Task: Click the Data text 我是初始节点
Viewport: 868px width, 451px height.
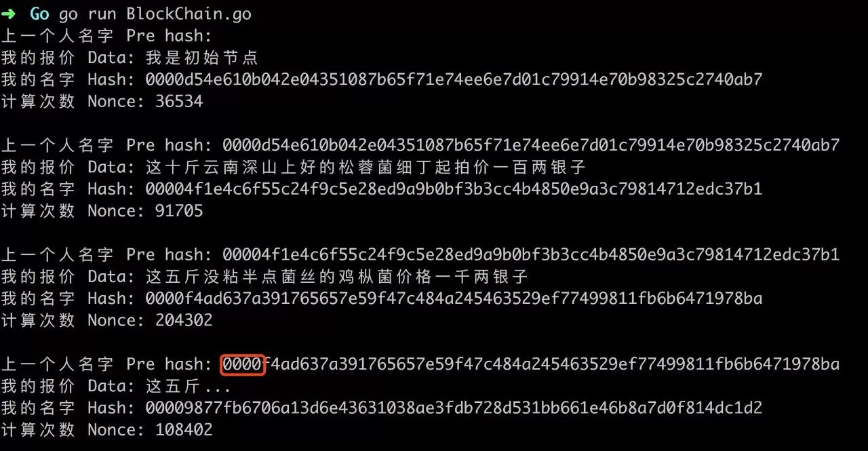Action: (202, 58)
